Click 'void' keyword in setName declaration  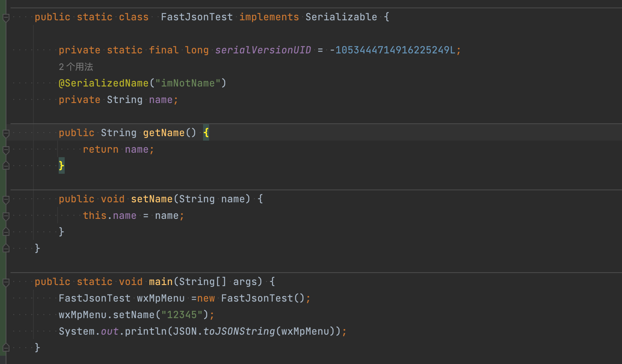[112, 199]
